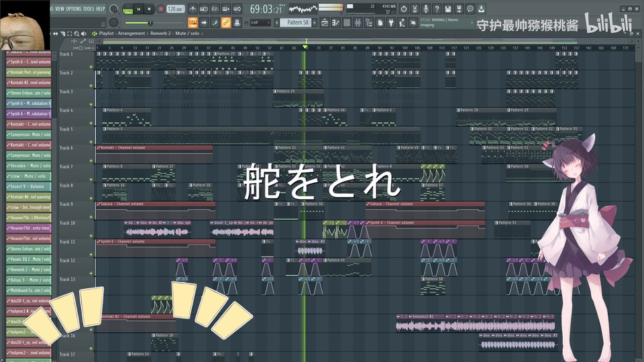Open Pattern 32 clip menu on Track 6
The height and width of the screenshot is (362, 644).
[x=276, y=147]
